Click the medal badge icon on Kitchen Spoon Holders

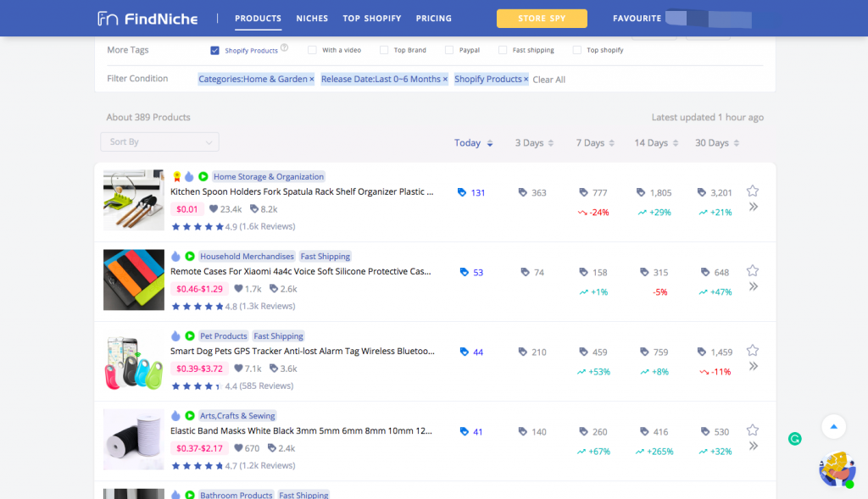(x=176, y=176)
